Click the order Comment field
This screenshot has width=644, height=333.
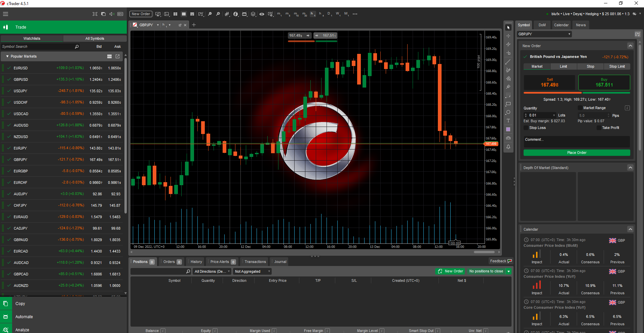(577, 142)
